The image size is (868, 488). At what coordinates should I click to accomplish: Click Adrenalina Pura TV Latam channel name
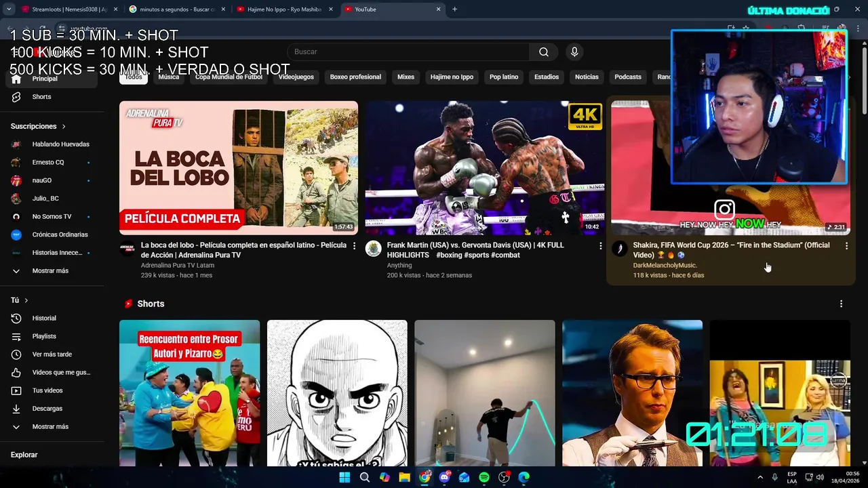[x=178, y=266]
